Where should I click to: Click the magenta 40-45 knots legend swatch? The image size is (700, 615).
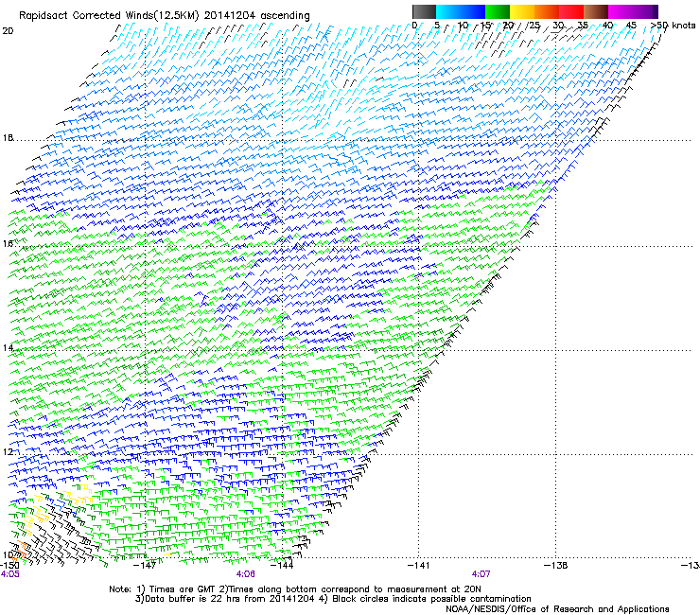(x=621, y=11)
